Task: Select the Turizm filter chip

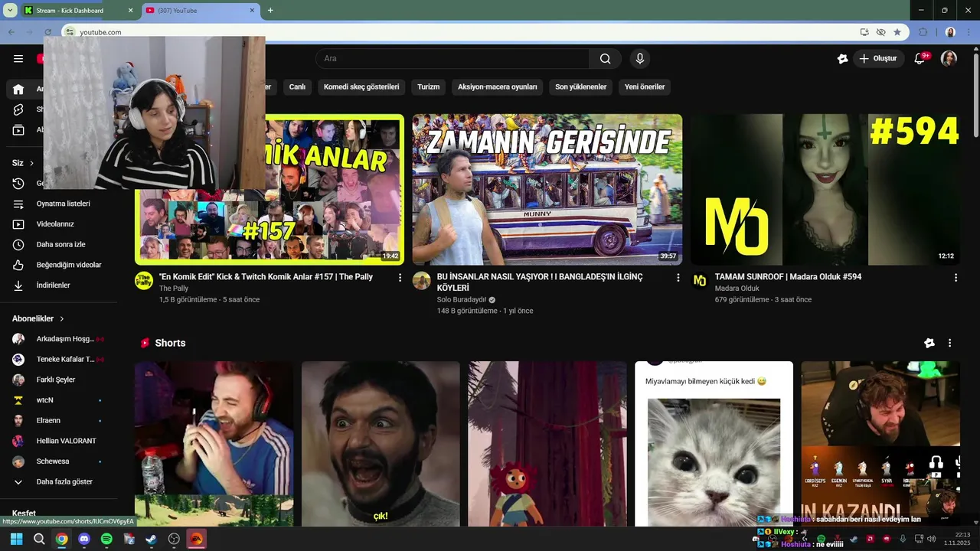Action: click(x=429, y=87)
